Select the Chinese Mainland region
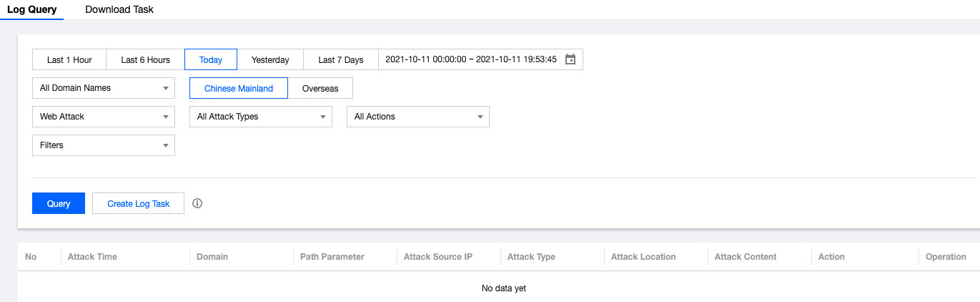The image size is (980, 302). pyautogui.click(x=239, y=88)
